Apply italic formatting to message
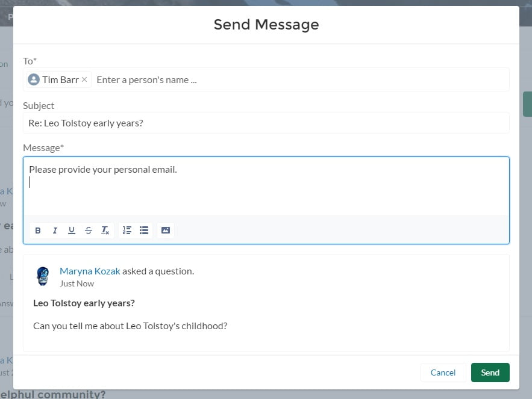Screen dimensions: 532x399 click(x=55, y=230)
